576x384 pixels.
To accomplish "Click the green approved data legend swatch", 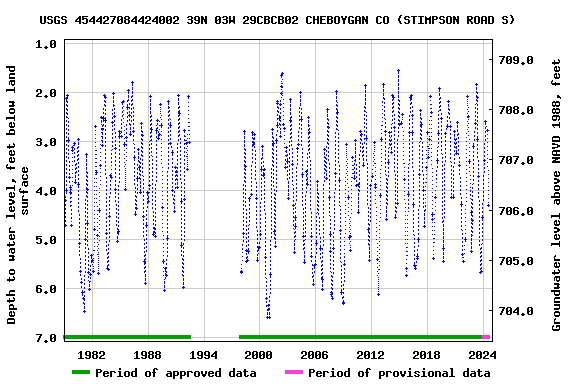I will pos(81,372).
